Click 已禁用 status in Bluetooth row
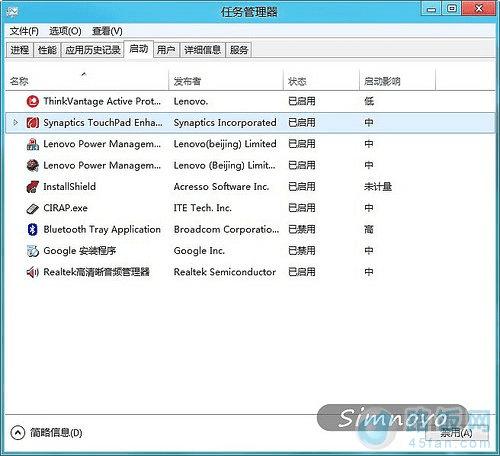500x456 pixels. pyautogui.click(x=302, y=229)
